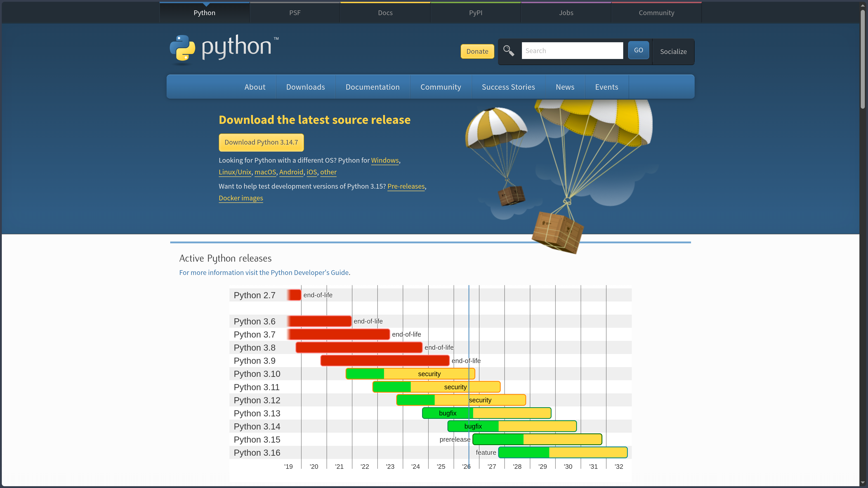This screenshot has width=868, height=488.
Task: Focus the Search input field
Action: click(572, 51)
